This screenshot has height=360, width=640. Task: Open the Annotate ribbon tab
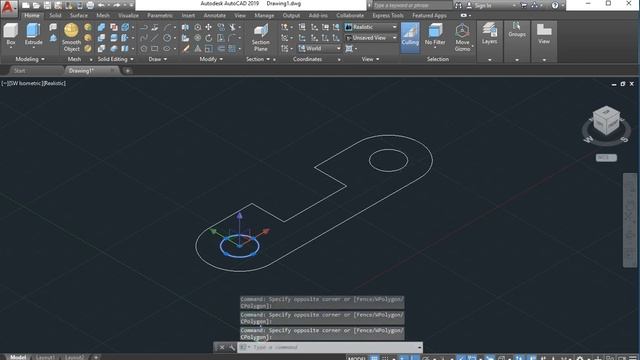tap(215, 16)
